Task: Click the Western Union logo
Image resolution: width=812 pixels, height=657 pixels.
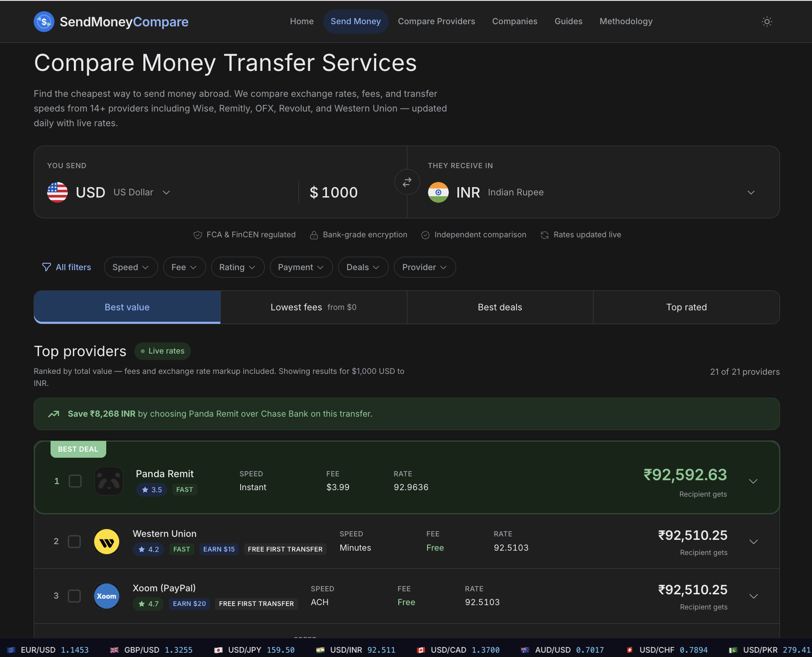Action: pos(106,541)
